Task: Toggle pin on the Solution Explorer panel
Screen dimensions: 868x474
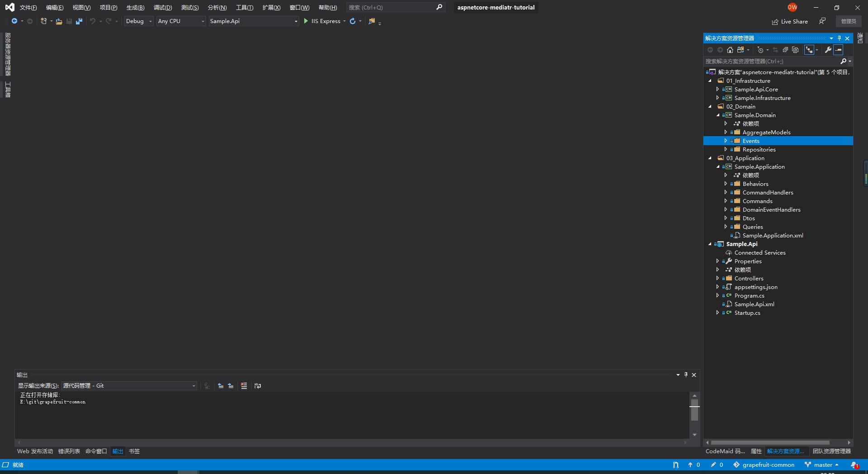Action: click(839, 38)
